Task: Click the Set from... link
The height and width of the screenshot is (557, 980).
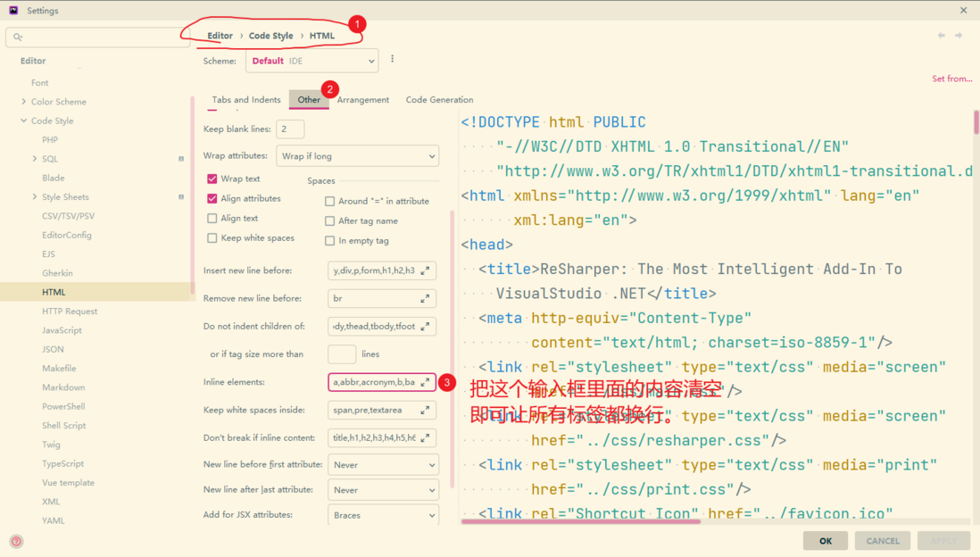Action: click(x=951, y=79)
